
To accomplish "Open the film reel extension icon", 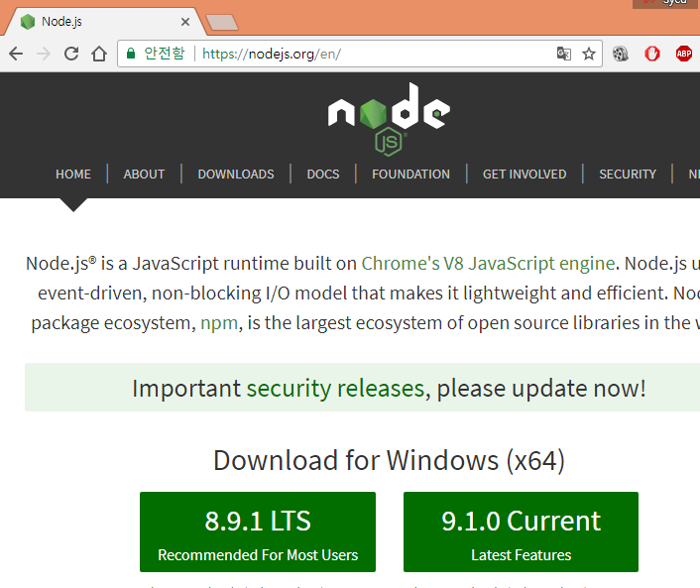I will click(621, 54).
